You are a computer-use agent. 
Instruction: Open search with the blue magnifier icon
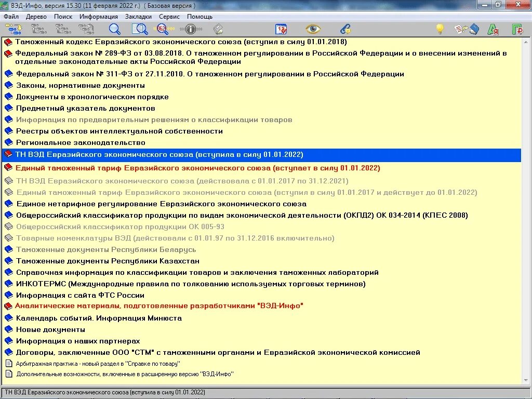pos(114,29)
